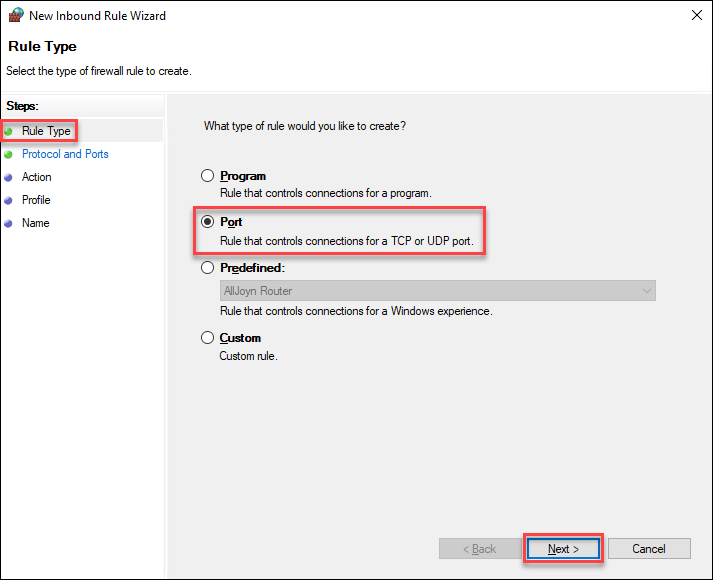713x580 pixels.
Task: Cancel the New Inbound Rule Wizard
Action: (649, 549)
